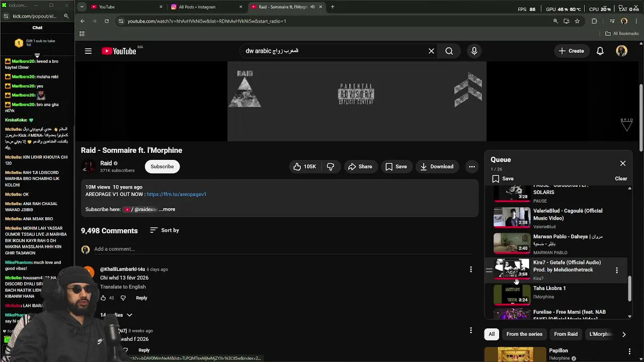Clear the YouTube search box text
This screenshot has height=362, width=644.
click(431, 51)
